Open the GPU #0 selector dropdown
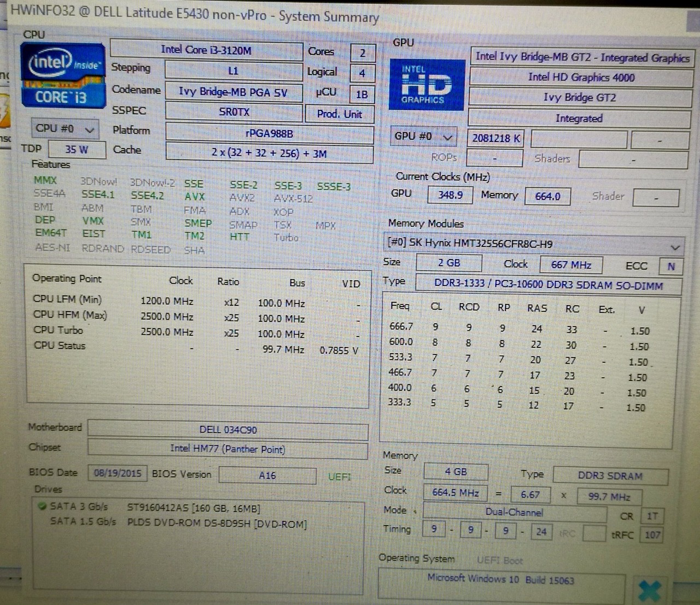This screenshot has height=605, width=700. click(423, 137)
